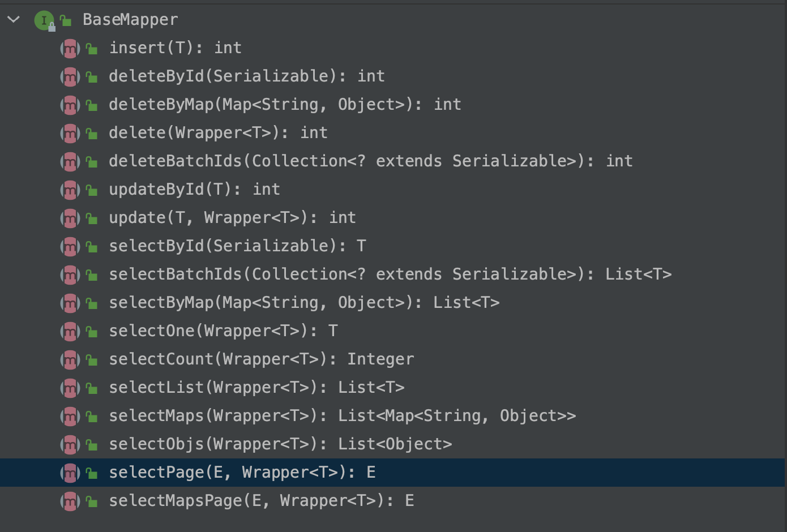Select the BaseMapper interface name
Image resolution: width=787 pixels, height=532 pixels.
[130, 20]
